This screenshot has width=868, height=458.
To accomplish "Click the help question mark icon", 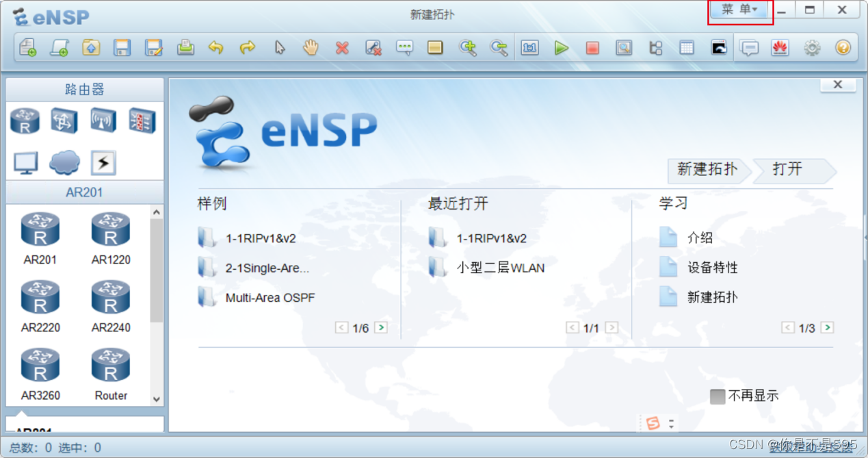I will click(843, 48).
